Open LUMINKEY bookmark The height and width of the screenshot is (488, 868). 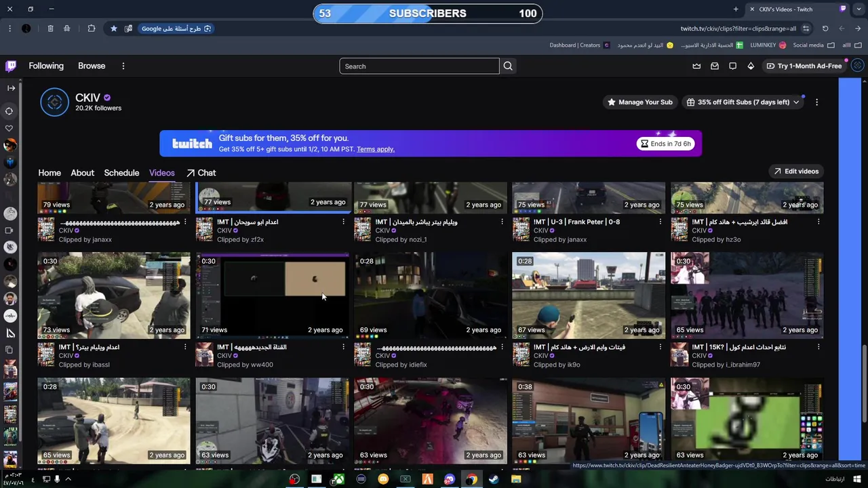[x=768, y=45]
